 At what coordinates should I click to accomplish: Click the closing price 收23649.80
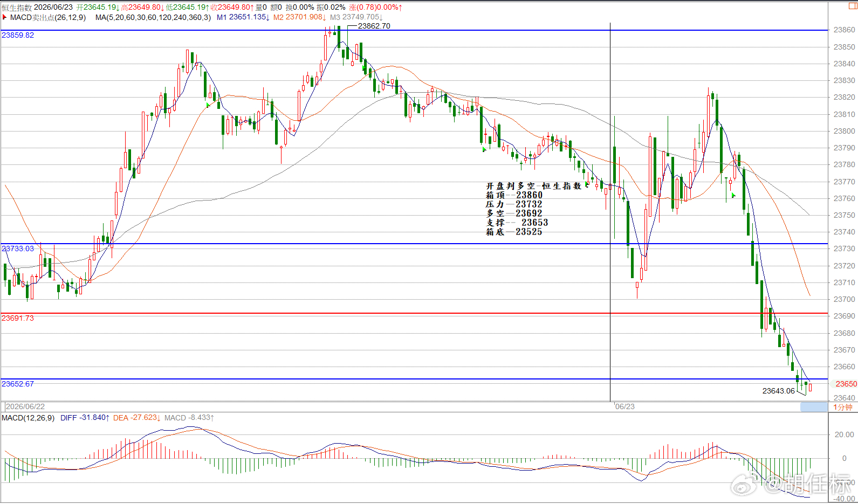(x=232, y=8)
